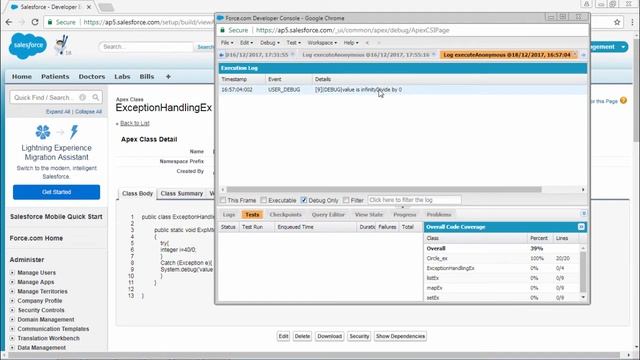Toggle the Executable checkbox

pos(264,200)
